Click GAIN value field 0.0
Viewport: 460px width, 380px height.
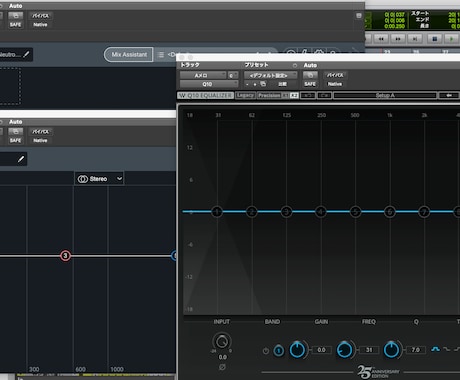coord(321,350)
